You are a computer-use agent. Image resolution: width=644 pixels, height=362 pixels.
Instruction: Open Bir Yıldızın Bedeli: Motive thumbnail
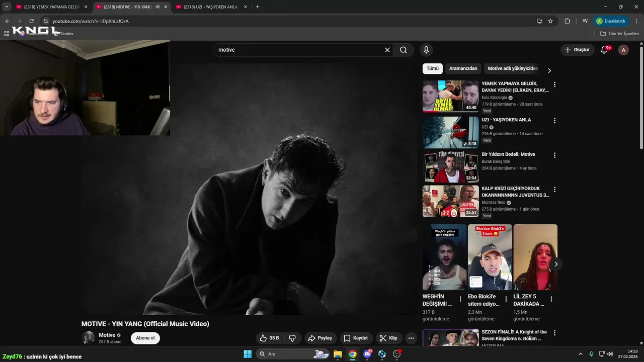click(451, 167)
